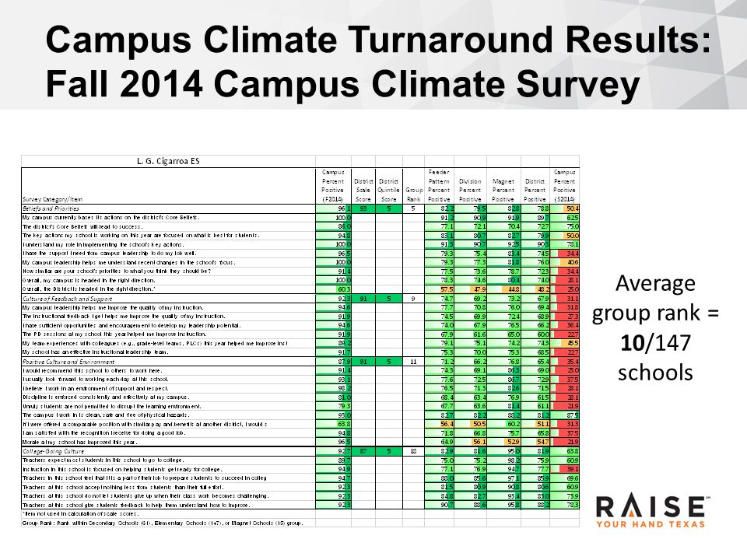Click the District Scale Score cell '87'

[x=363, y=451]
